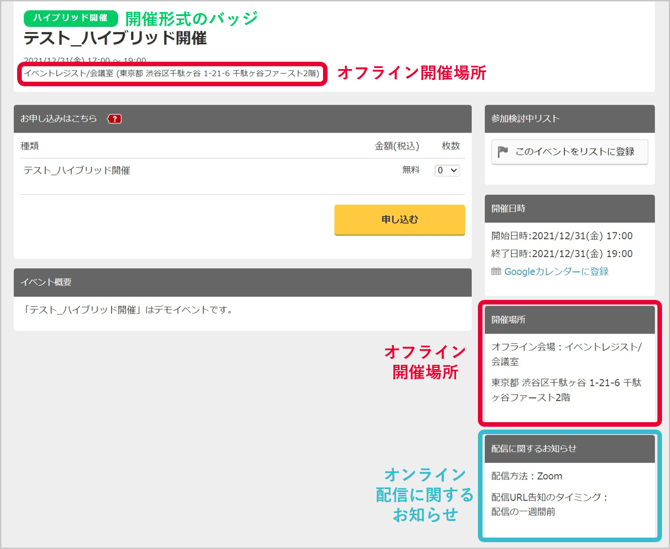Click the venue address text under the title
This screenshot has height=549, width=670.
click(x=170, y=74)
